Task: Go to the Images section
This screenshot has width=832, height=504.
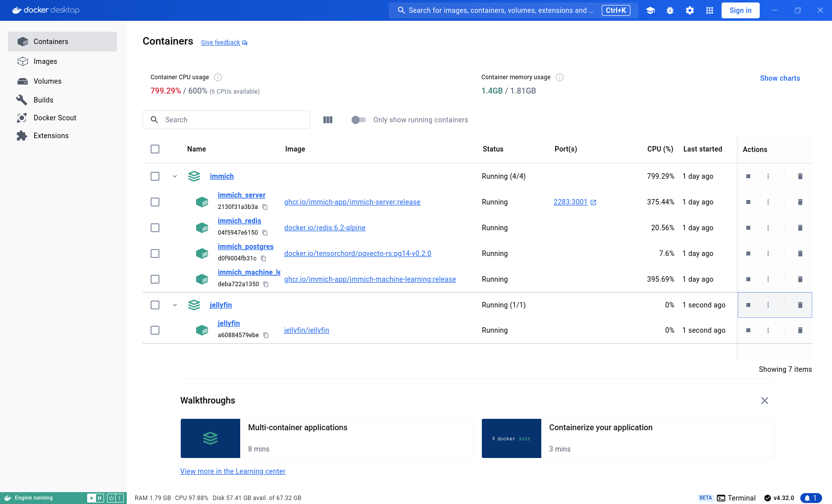Action: (45, 61)
